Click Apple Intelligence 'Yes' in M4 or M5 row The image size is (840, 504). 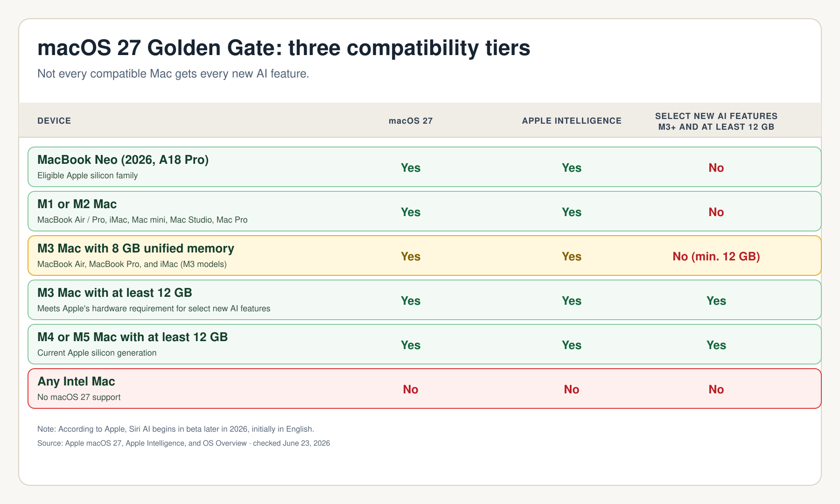pos(572,345)
